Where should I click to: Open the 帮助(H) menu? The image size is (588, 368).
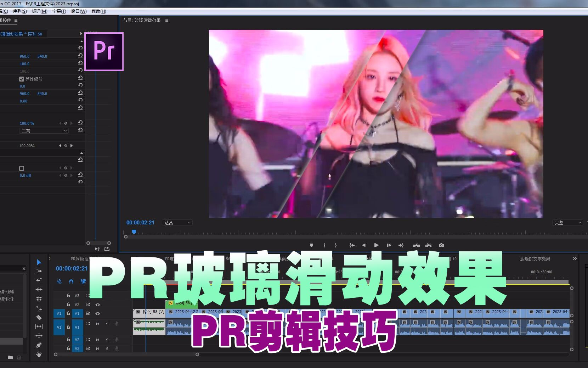click(x=99, y=11)
